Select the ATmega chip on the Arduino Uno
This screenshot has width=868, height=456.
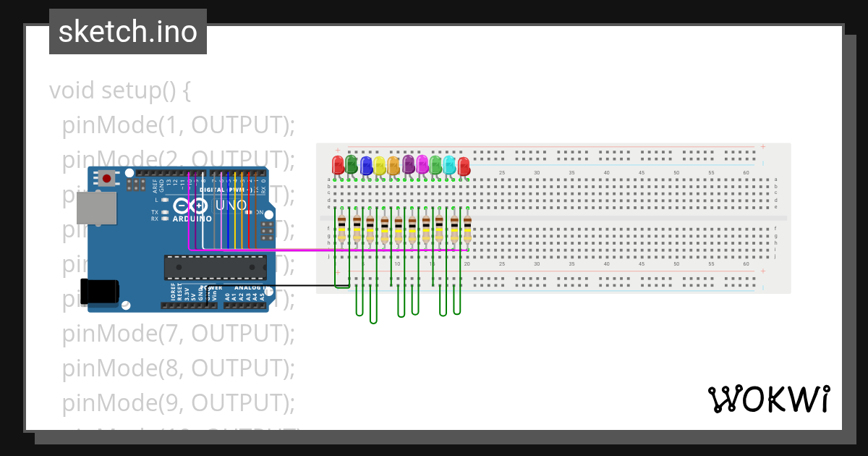point(215,268)
